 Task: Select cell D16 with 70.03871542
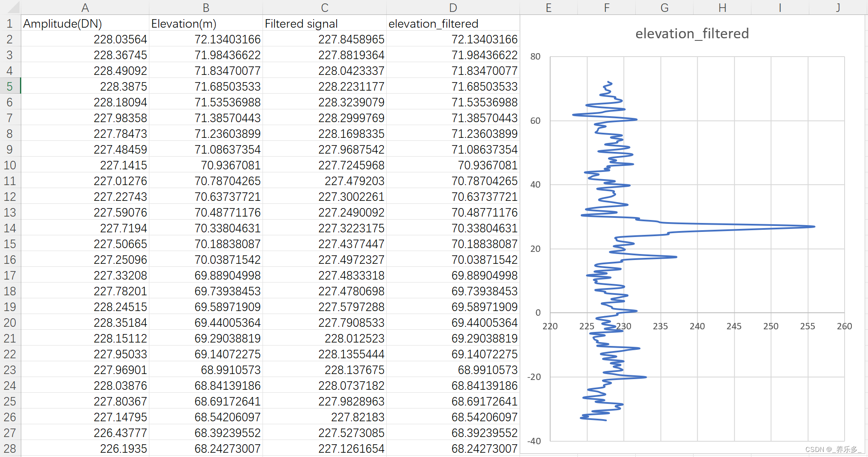click(x=453, y=260)
